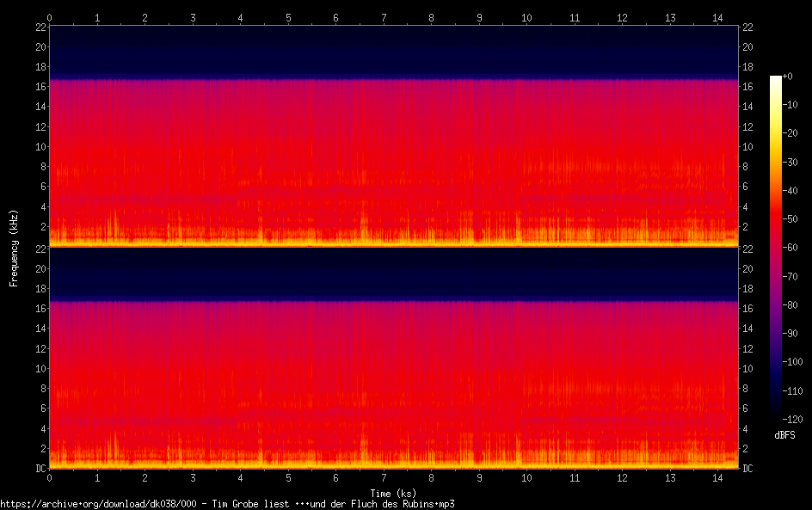Click upper channel left-axis "16" kHz label
Screen dimensions: 812x510
[x=41, y=87]
